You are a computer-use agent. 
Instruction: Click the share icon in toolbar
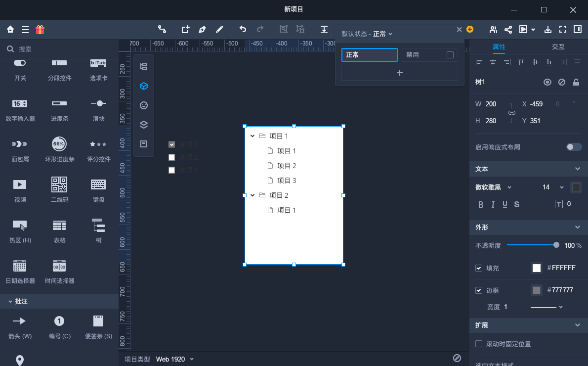(508, 30)
